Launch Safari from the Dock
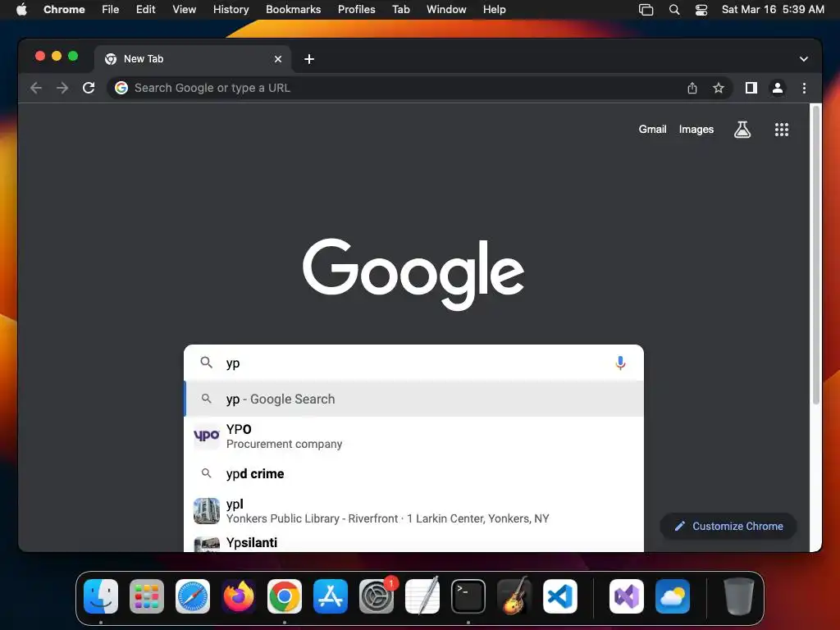840x630 pixels. [193, 596]
